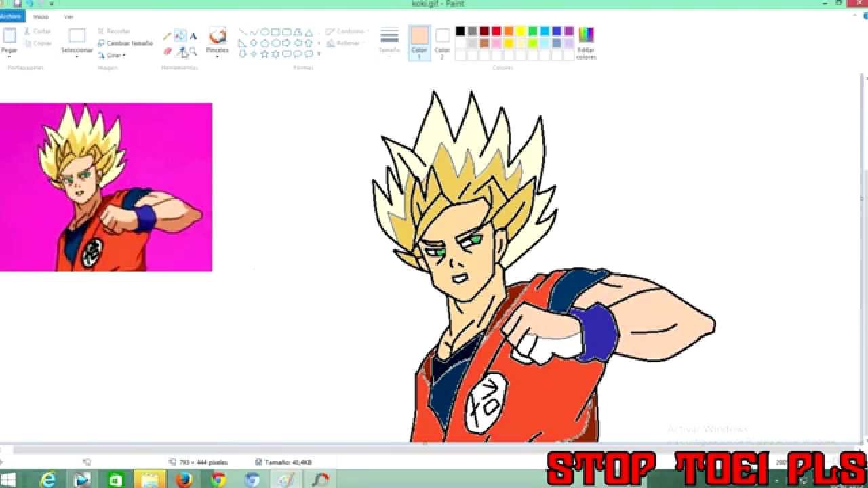Click the Recortar crop button
The height and width of the screenshot is (488, 868).
click(114, 31)
